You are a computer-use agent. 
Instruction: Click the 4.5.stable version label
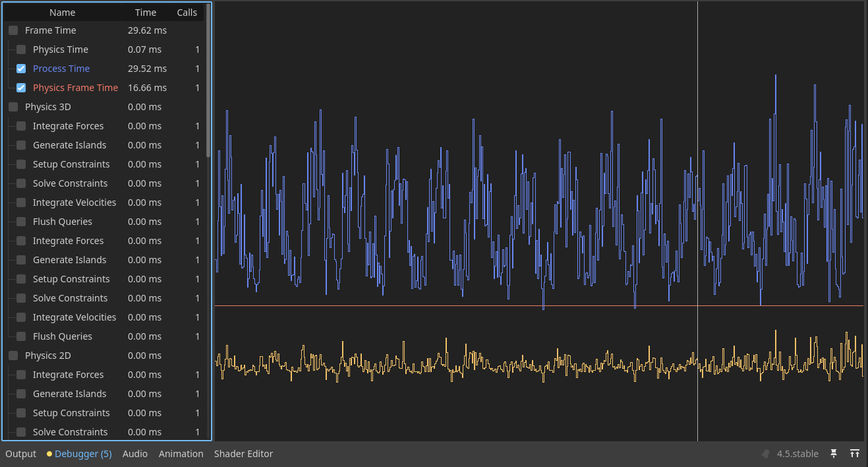(x=797, y=454)
